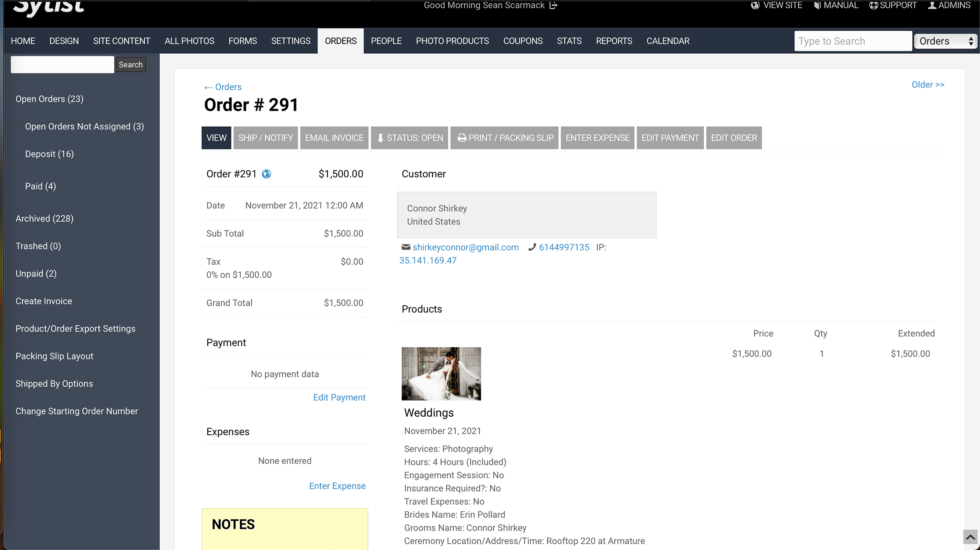Click the phone number 6144997135
Screen dimensions: 980x550
(564, 247)
